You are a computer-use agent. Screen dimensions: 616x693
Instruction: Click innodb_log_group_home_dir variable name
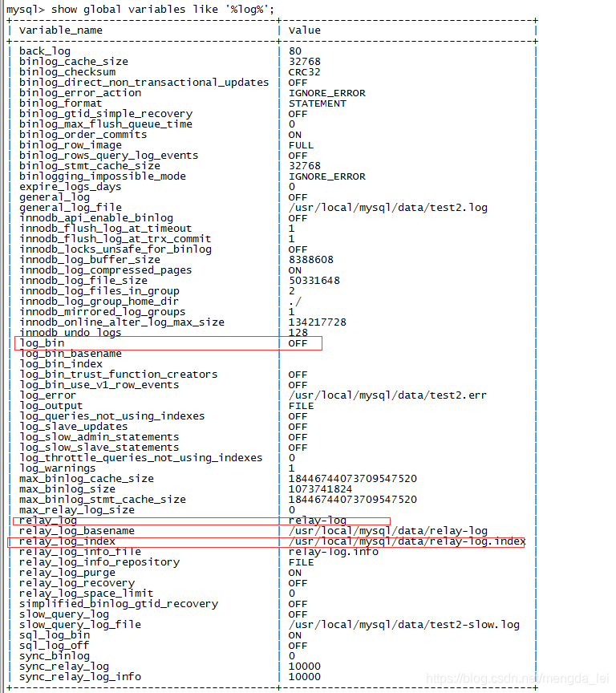click(99, 302)
